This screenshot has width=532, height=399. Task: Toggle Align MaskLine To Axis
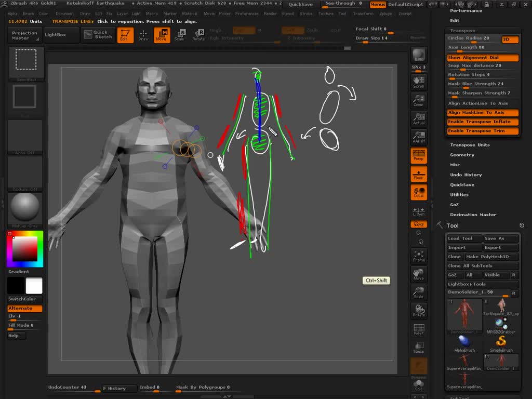tap(483, 113)
